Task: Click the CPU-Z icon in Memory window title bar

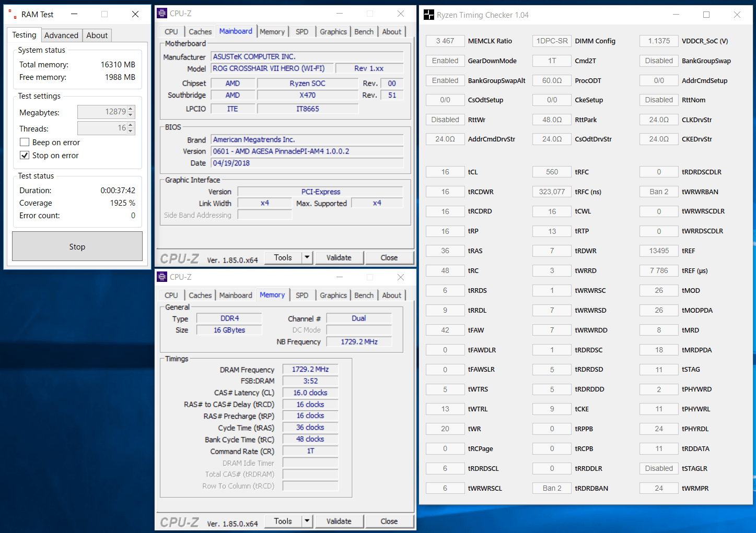Action: [162, 277]
